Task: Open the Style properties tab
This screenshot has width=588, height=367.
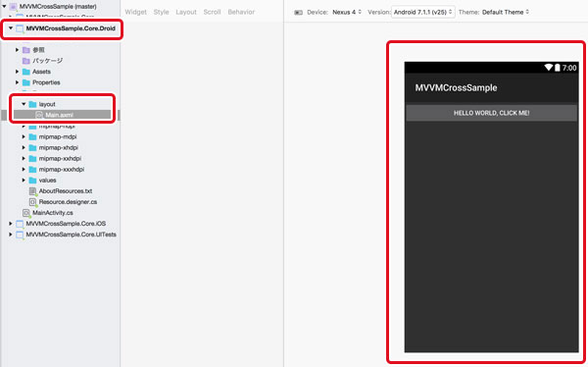Action: point(162,12)
